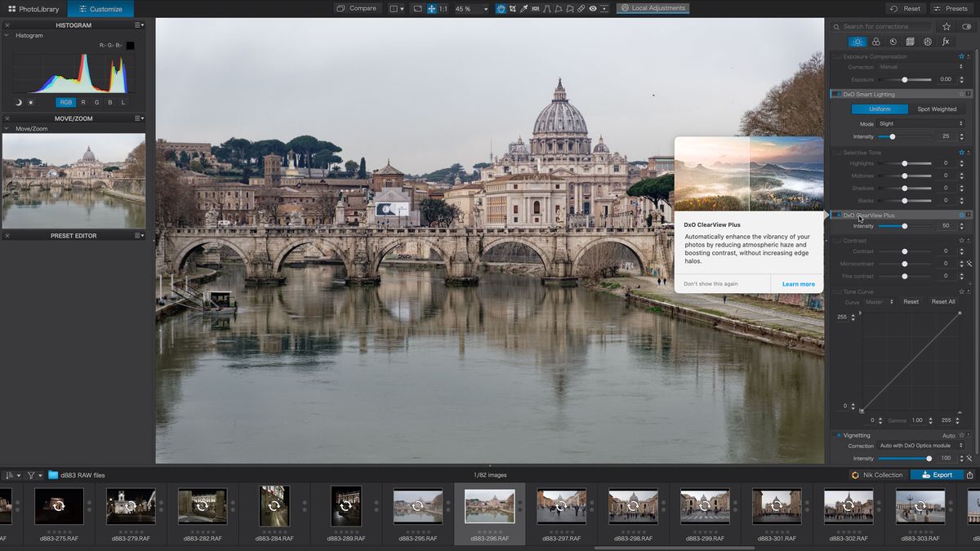Viewport: 980px width, 551px height.
Task: Open Smart Lighting Mode dropdown (Slight)
Action: pyautogui.click(x=920, y=123)
